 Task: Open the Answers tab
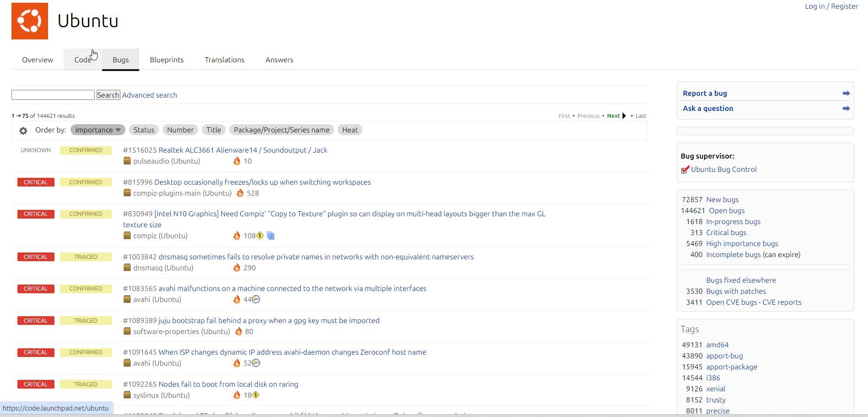point(279,60)
